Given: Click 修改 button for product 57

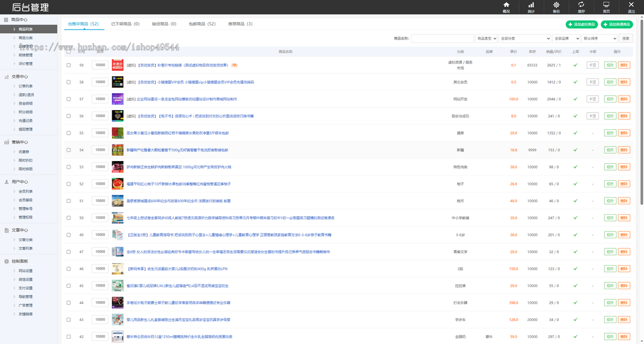Looking at the screenshot, I should pos(610,99).
